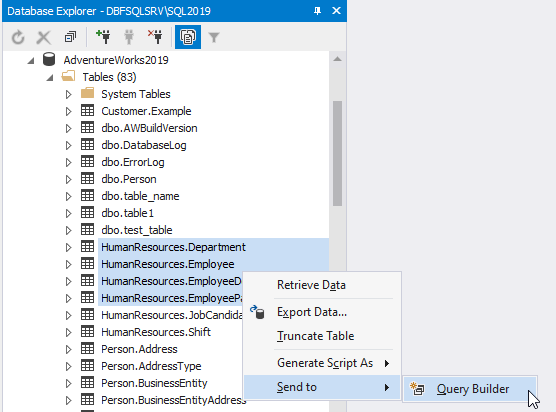Click the Tables folder icon
The image size is (556, 412).
[68, 76]
